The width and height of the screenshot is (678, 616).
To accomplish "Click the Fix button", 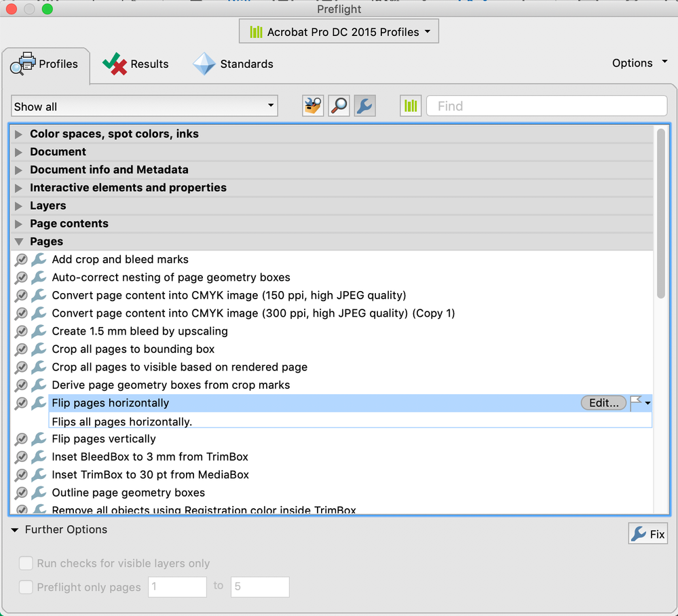I will point(647,534).
